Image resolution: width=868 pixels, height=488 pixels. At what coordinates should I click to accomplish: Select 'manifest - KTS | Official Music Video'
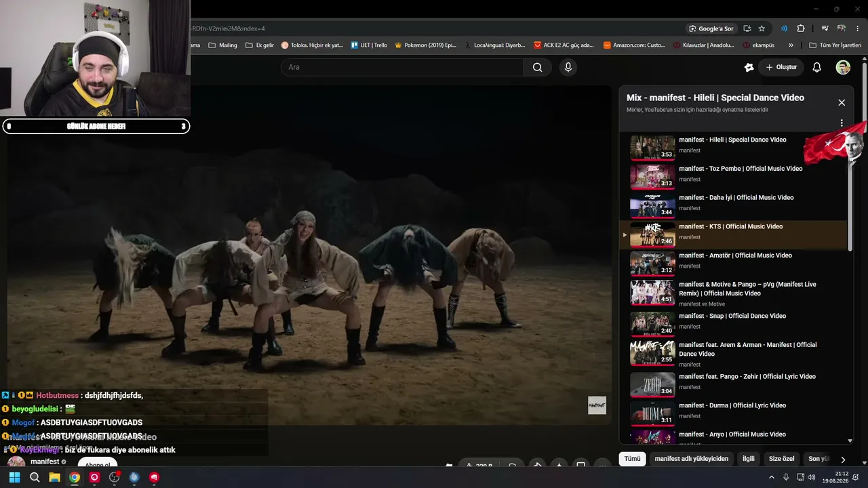pos(732,235)
